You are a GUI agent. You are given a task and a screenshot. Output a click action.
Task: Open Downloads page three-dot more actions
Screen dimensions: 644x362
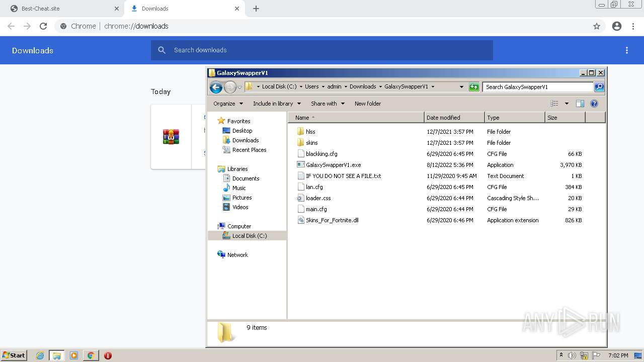coord(627,50)
